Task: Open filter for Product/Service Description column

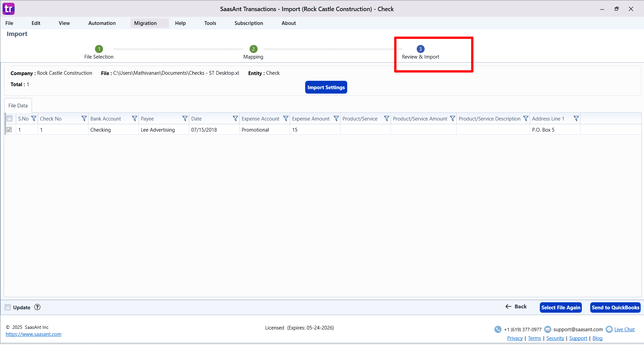Action: (x=526, y=118)
